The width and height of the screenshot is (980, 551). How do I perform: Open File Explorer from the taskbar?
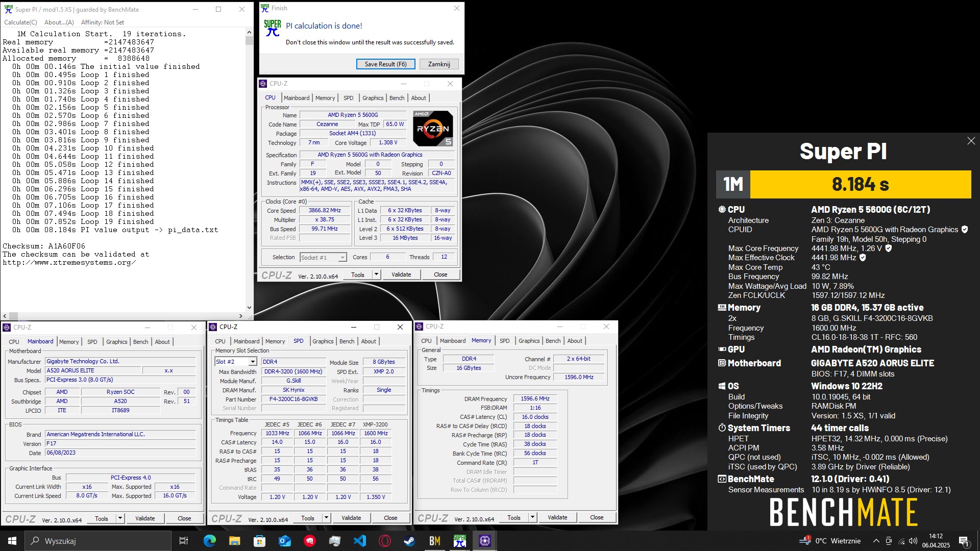point(234,541)
